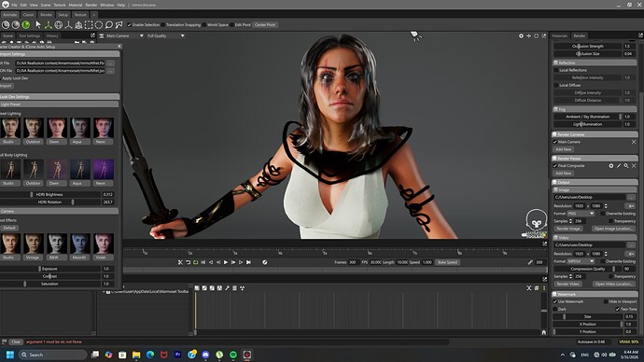Toggle the Enable Selection checkbox

pos(130,24)
